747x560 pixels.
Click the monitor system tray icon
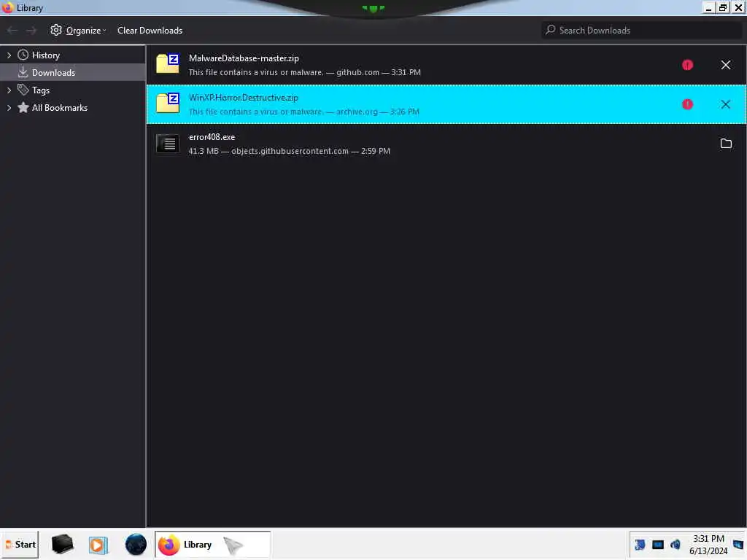click(x=658, y=544)
